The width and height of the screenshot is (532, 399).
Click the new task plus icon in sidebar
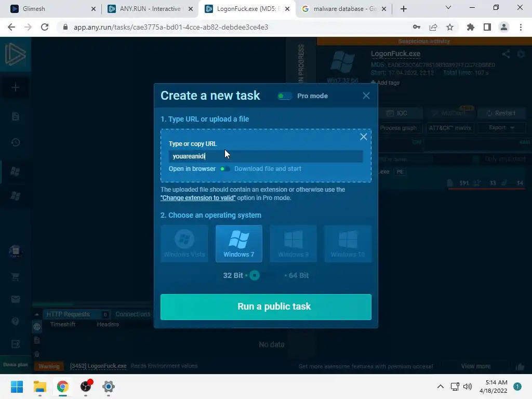click(x=15, y=87)
